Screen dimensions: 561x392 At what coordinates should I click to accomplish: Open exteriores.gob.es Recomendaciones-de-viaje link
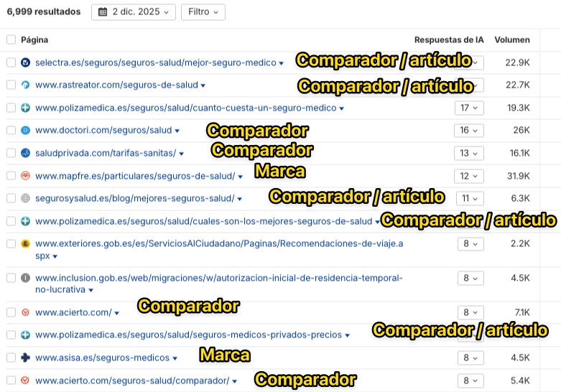point(219,249)
